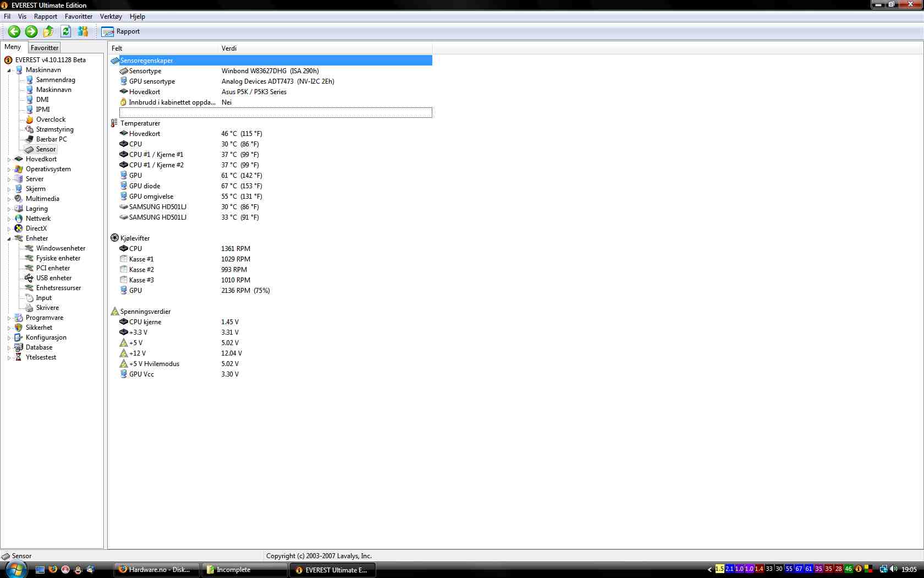Click the Database icon in the tree
924x578 pixels.
coord(19,347)
